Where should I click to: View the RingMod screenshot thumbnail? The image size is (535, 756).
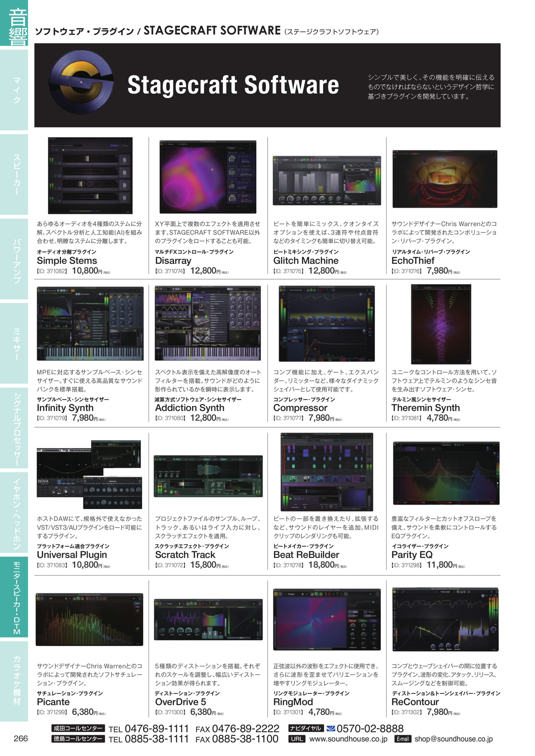(327, 619)
